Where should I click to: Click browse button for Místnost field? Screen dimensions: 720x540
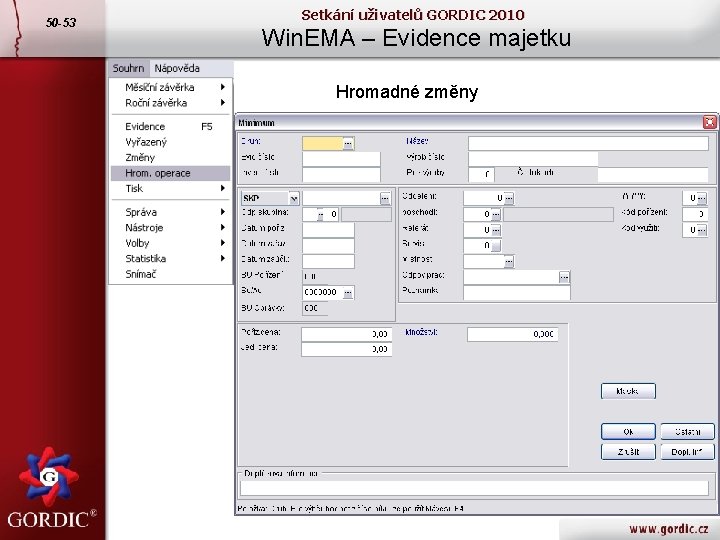tap(509, 261)
